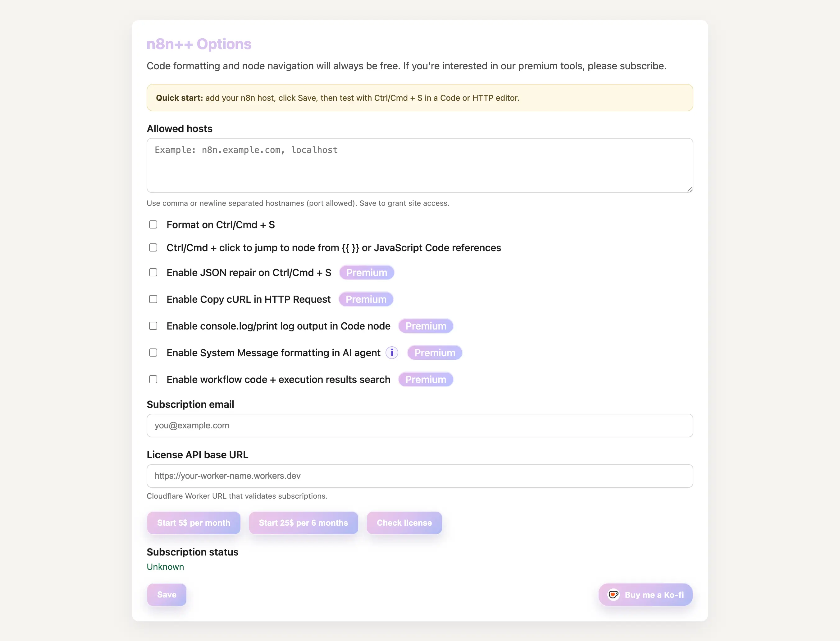Check Enable JSON repair on Ctrl/Cmd + S
This screenshot has height=641, width=840.
(x=153, y=272)
